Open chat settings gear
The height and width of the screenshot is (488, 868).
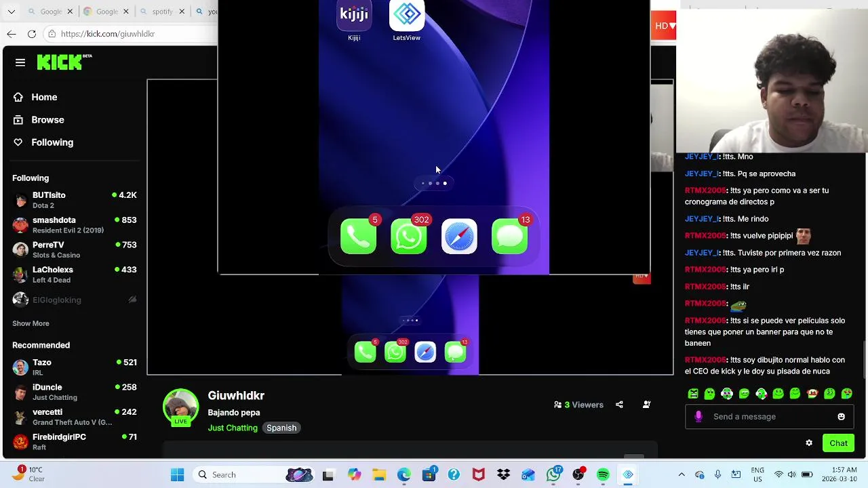809,443
